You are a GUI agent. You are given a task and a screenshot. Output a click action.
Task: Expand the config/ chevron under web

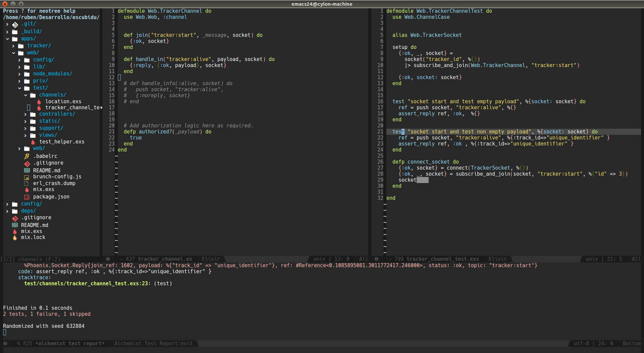click(19, 60)
